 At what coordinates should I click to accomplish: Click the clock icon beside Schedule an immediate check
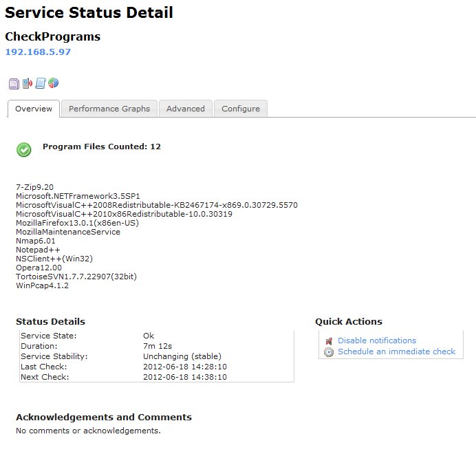click(329, 352)
